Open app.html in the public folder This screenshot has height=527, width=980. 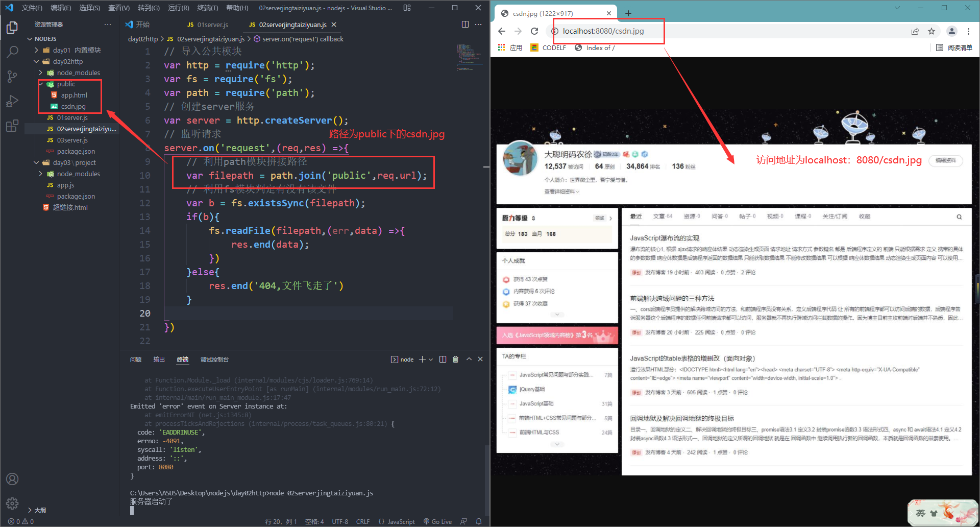(74, 95)
